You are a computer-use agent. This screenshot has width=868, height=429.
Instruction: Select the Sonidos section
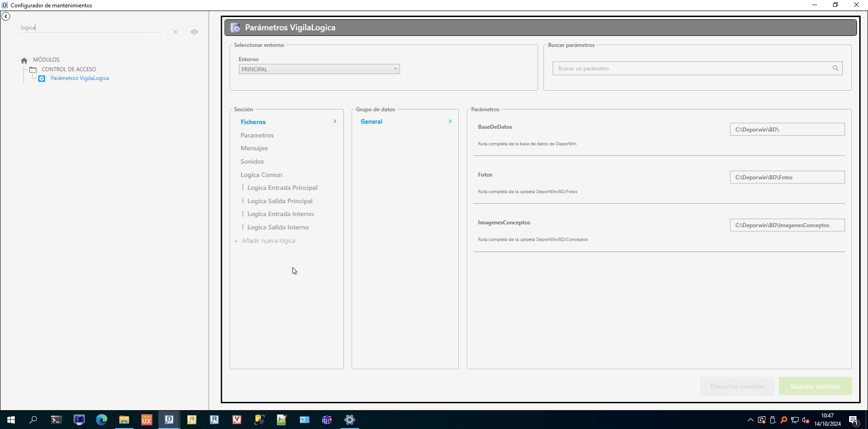tap(252, 161)
